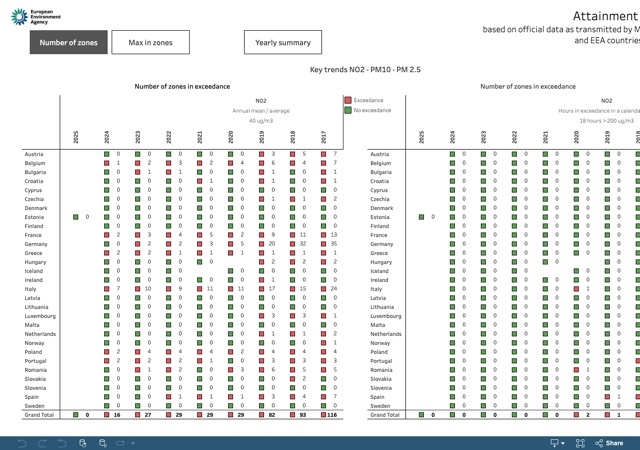Click the 2024 column header in the annual mean table
640x450 pixels.
pyautogui.click(x=107, y=137)
